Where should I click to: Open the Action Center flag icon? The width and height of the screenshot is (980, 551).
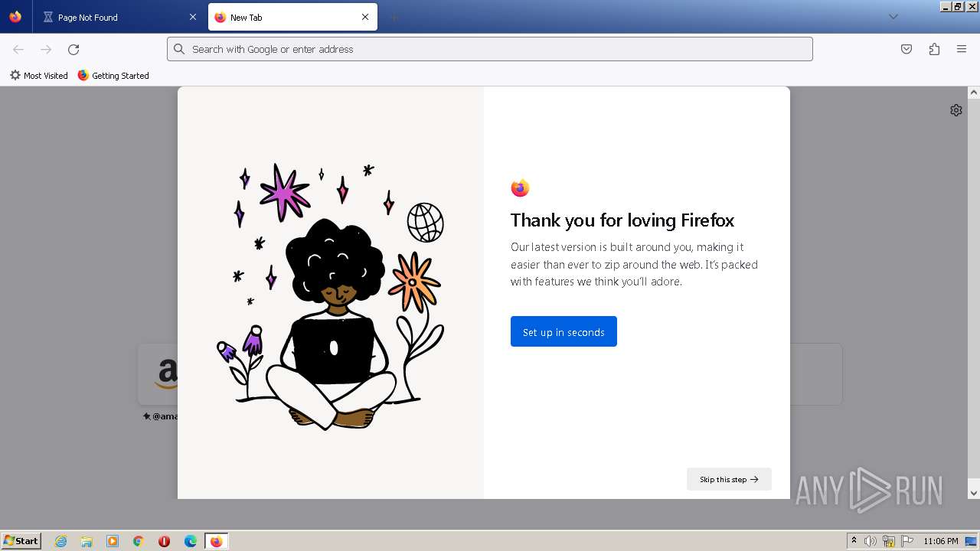(x=907, y=541)
